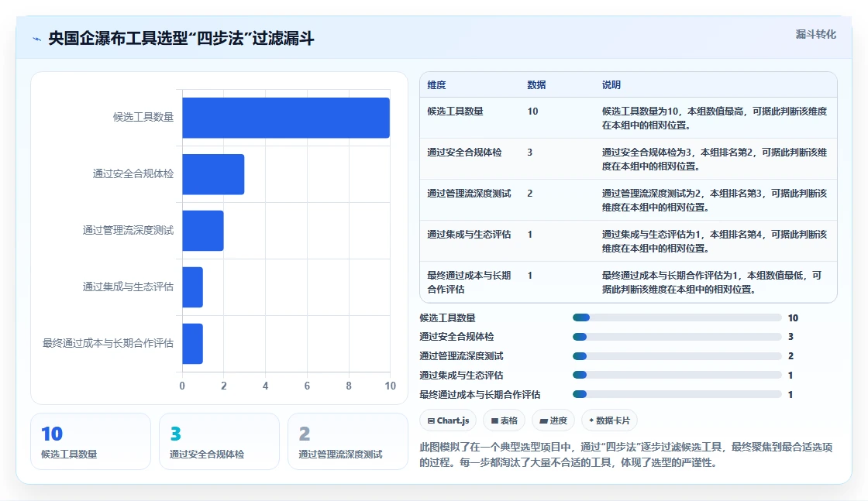The width and height of the screenshot is (868, 501).
Task: Click the 进度 tag chip
Action: pos(553,420)
